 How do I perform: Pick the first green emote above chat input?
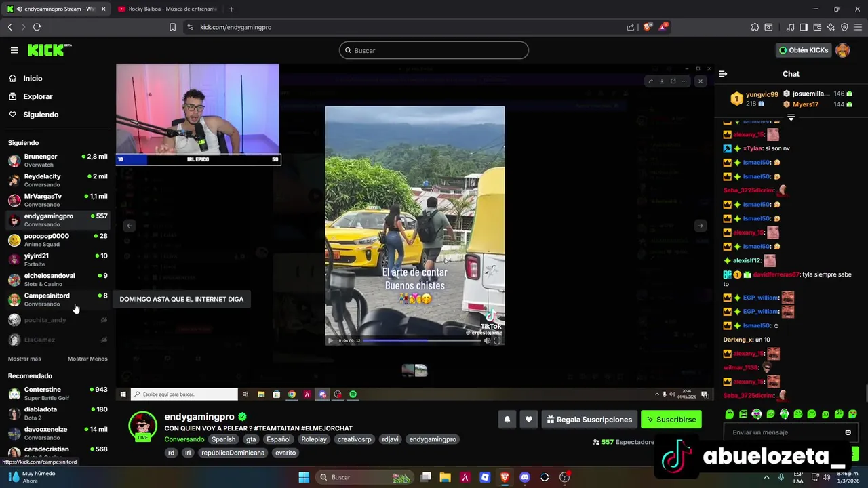click(x=730, y=414)
